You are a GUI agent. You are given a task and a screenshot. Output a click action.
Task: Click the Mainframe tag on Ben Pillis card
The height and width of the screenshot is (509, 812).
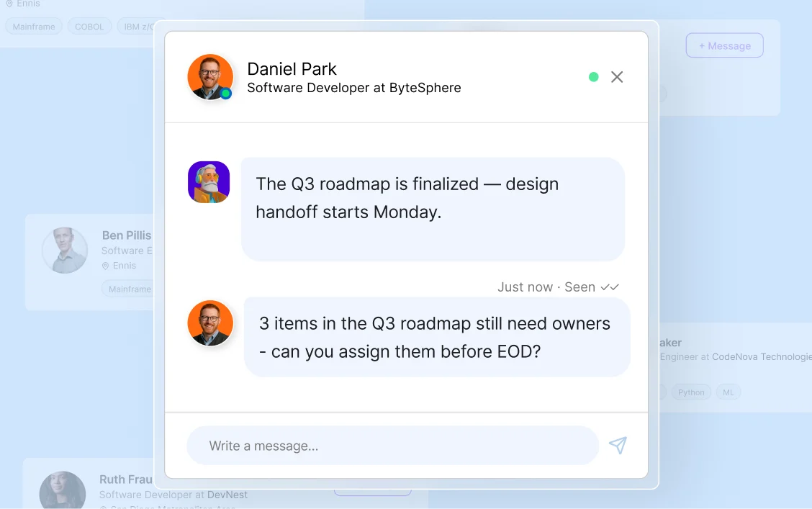(x=128, y=289)
